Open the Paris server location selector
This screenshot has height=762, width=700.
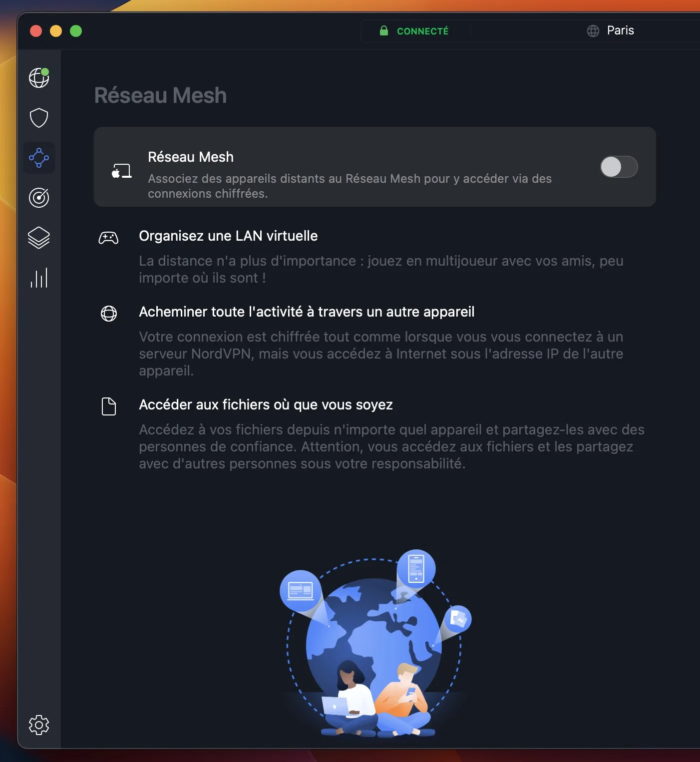[x=610, y=31]
